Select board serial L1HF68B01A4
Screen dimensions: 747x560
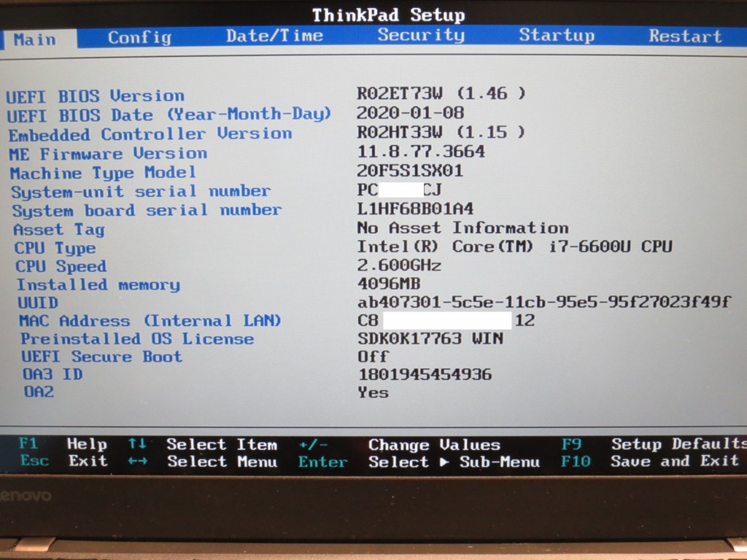click(415, 208)
